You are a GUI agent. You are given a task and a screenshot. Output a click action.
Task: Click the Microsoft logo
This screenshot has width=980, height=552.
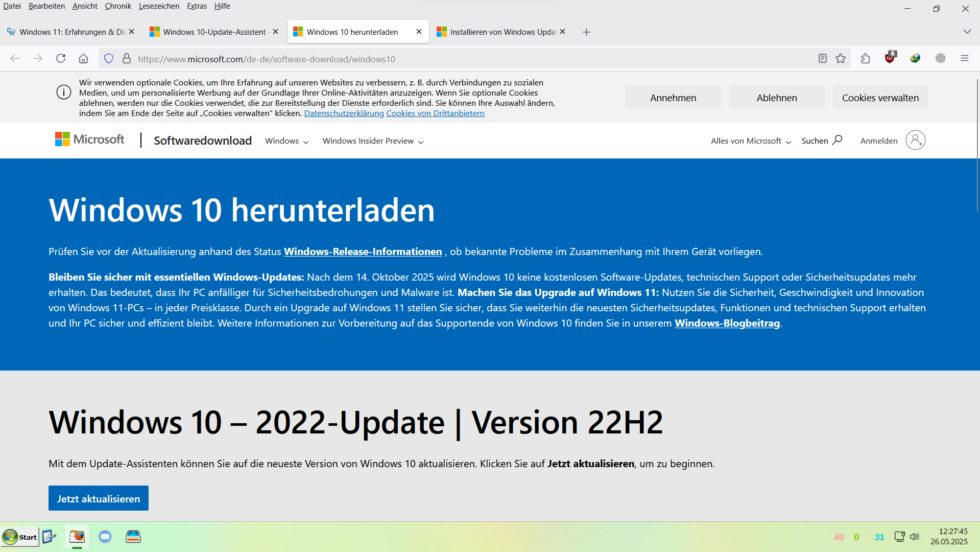(89, 140)
